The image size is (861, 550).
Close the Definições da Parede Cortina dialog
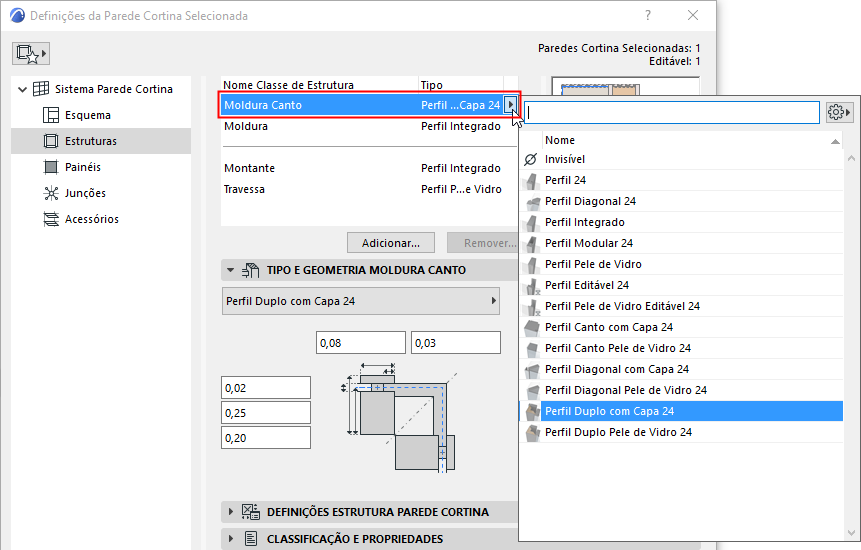693,15
